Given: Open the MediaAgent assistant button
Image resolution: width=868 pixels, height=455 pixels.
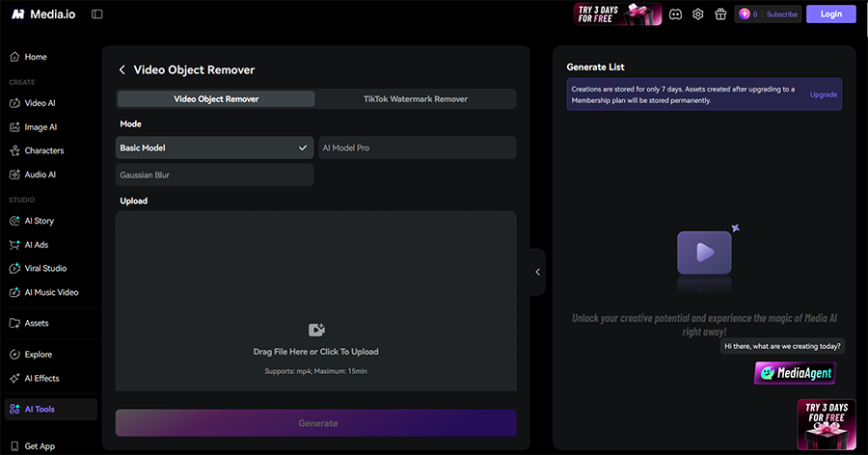Looking at the screenshot, I should [x=795, y=373].
